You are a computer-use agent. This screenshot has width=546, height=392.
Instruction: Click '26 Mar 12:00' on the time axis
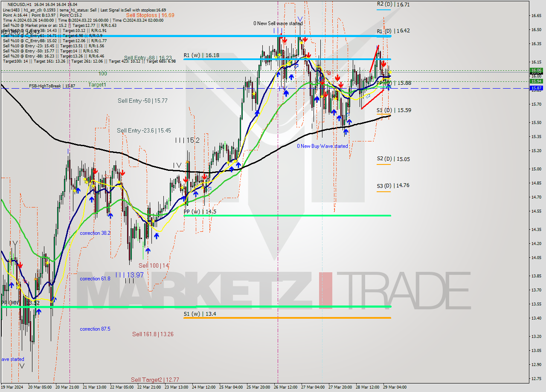click(285, 387)
